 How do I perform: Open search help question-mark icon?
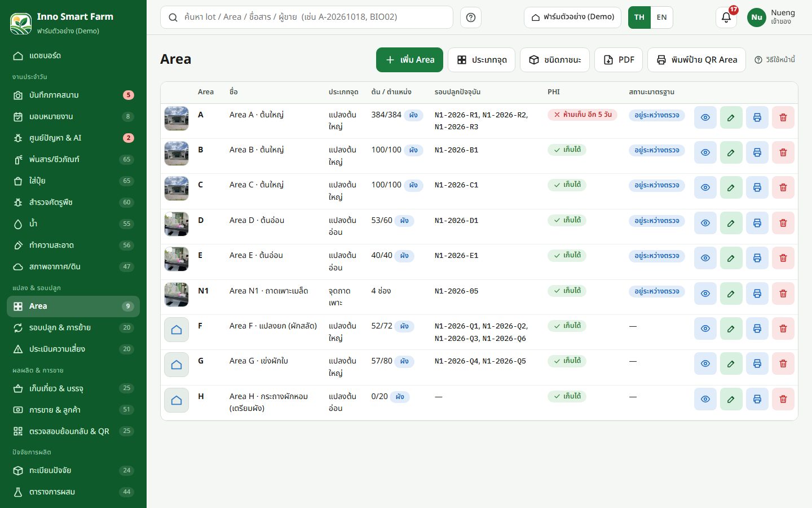pyautogui.click(x=471, y=17)
